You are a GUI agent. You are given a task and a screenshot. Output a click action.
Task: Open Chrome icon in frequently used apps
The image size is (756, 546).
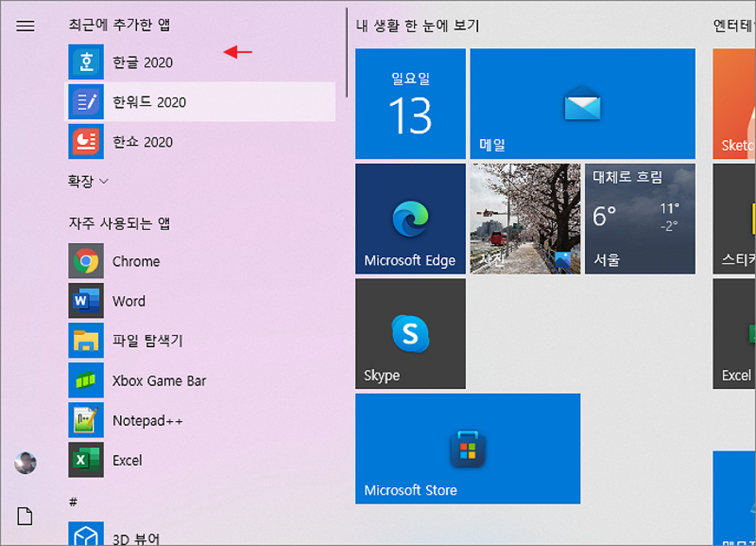point(86,261)
